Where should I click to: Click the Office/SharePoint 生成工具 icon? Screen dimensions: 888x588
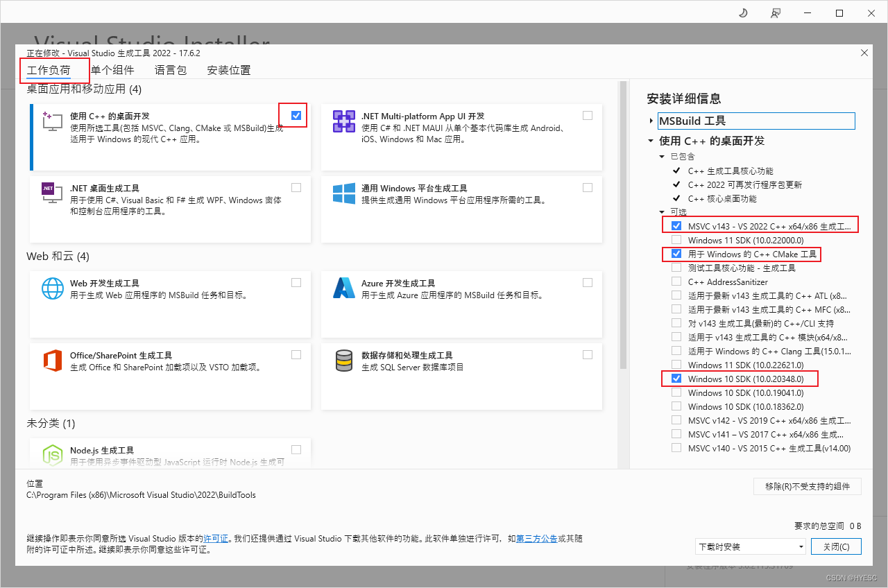(x=51, y=360)
